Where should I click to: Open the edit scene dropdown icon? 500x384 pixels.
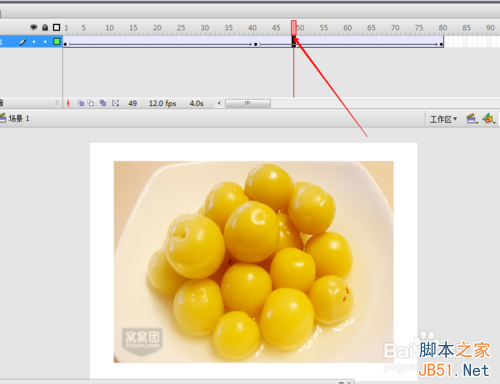coord(472,119)
